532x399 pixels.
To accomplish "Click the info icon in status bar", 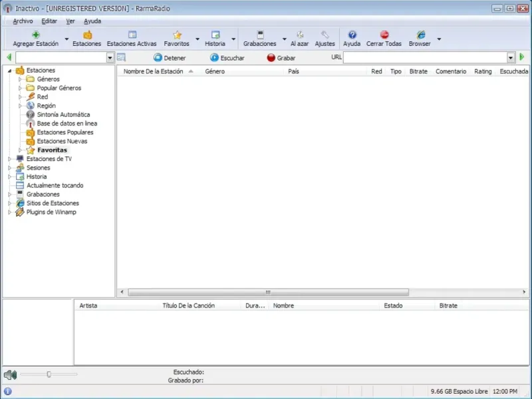I will (8, 392).
